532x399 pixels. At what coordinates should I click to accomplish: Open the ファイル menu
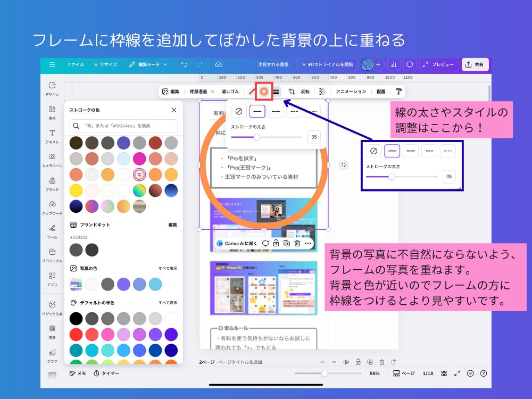[x=75, y=64]
